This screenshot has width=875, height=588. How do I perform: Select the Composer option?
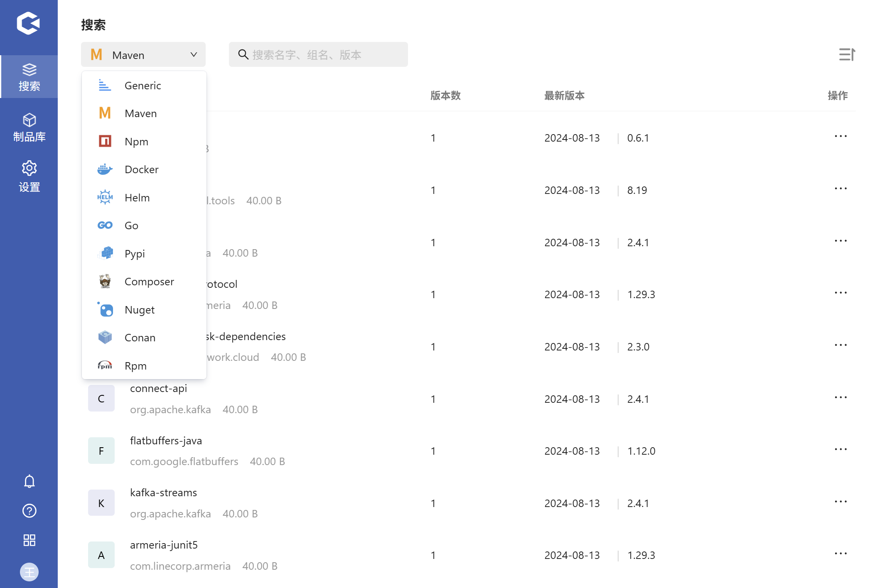149,282
